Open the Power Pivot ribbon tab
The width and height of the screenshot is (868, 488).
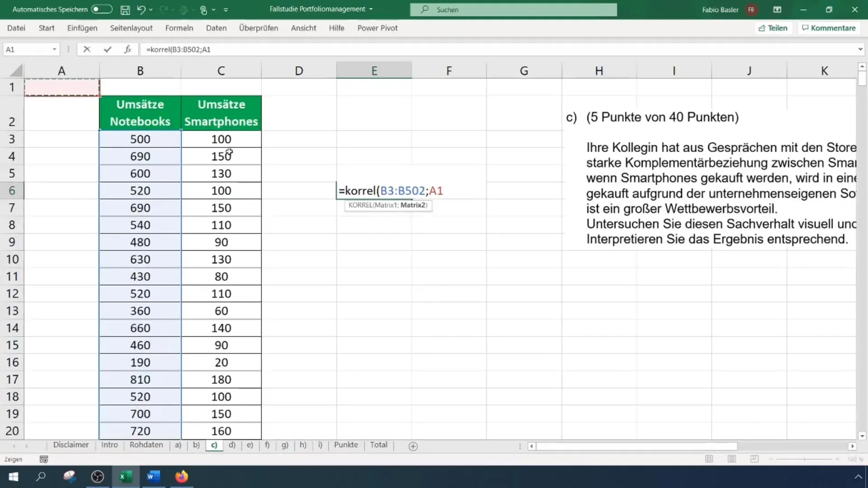pyautogui.click(x=377, y=28)
